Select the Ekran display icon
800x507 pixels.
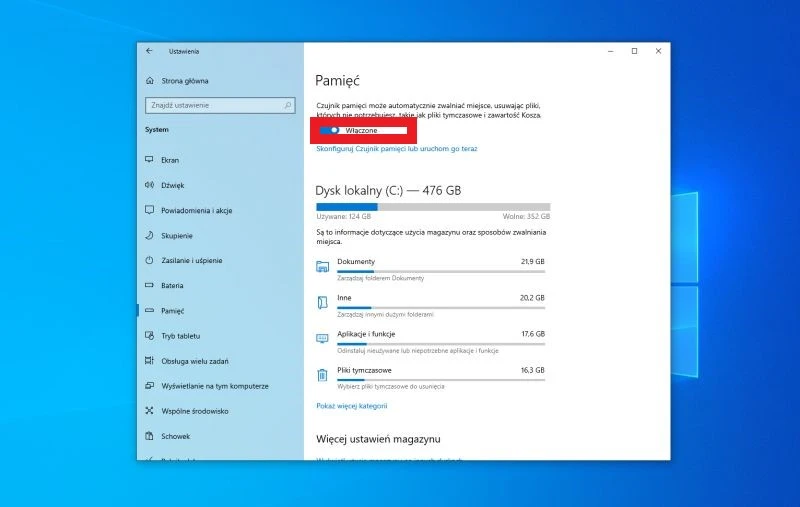click(x=149, y=160)
